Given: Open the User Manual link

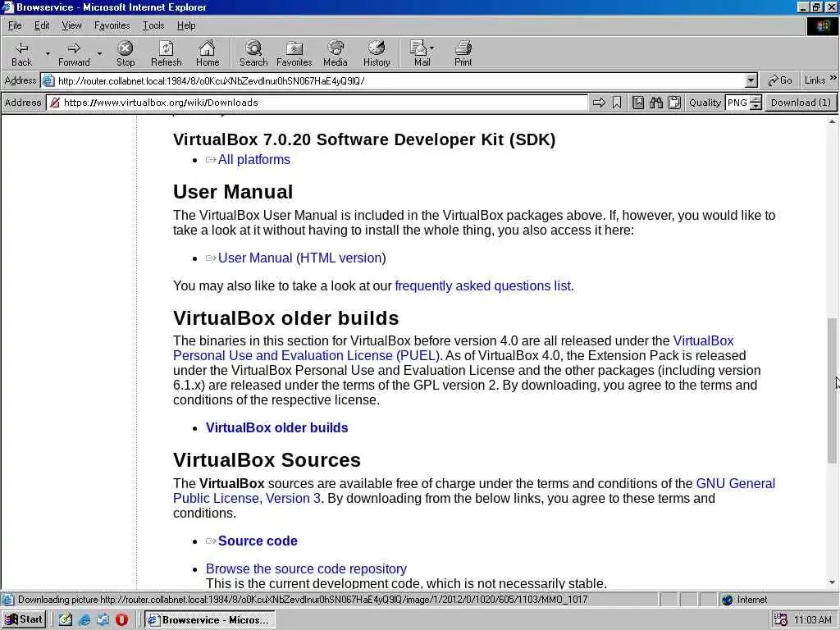Looking at the screenshot, I should (255, 258).
